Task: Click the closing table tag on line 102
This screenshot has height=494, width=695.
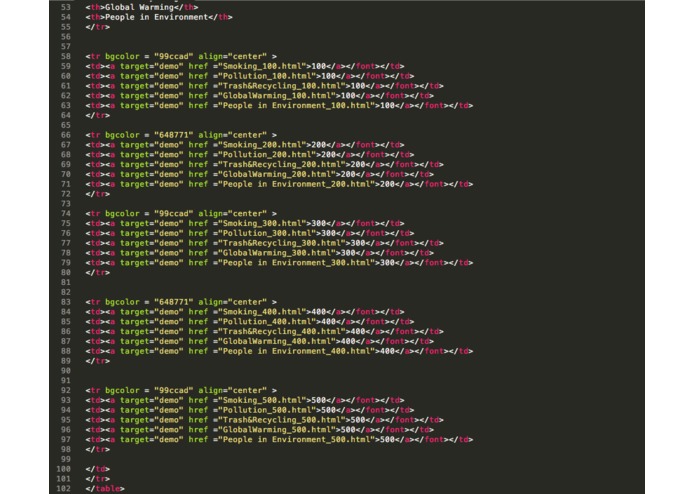Action: pos(105,488)
